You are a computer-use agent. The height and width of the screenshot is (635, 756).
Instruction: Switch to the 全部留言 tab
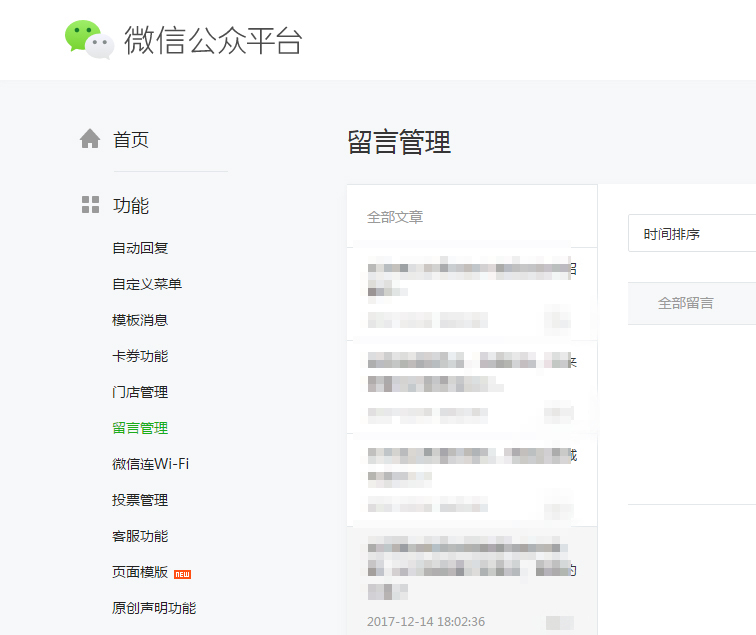(686, 303)
